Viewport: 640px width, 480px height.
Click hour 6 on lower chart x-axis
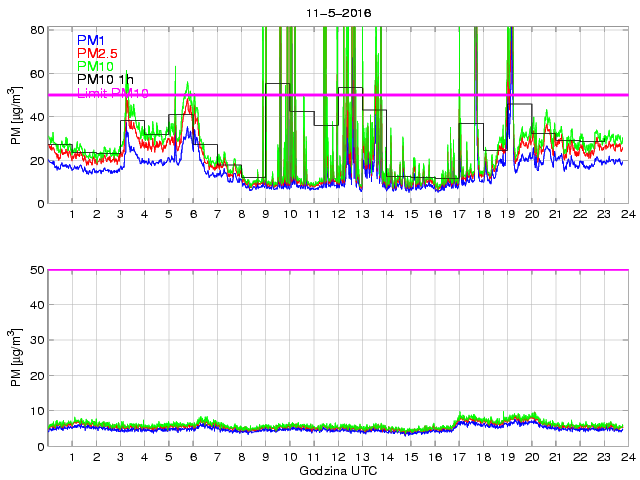click(193, 458)
